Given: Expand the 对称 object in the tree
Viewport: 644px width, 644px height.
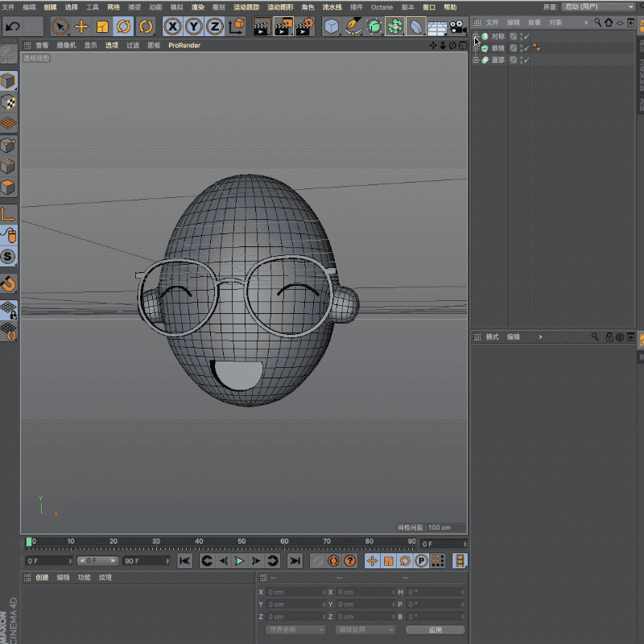Looking at the screenshot, I should (476, 36).
